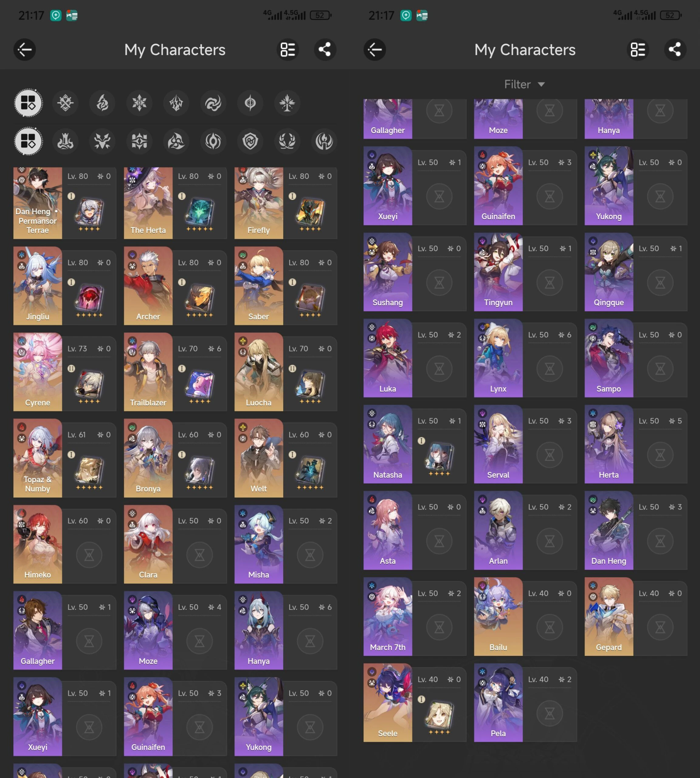Filter by Imaginary element icon
Screen dimensions: 700x778
(287, 103)
